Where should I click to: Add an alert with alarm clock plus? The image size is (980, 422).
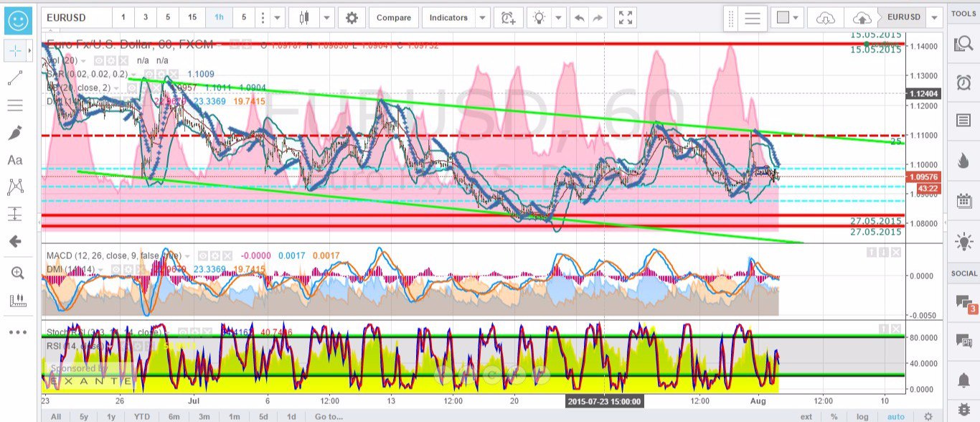click(508, 17)
